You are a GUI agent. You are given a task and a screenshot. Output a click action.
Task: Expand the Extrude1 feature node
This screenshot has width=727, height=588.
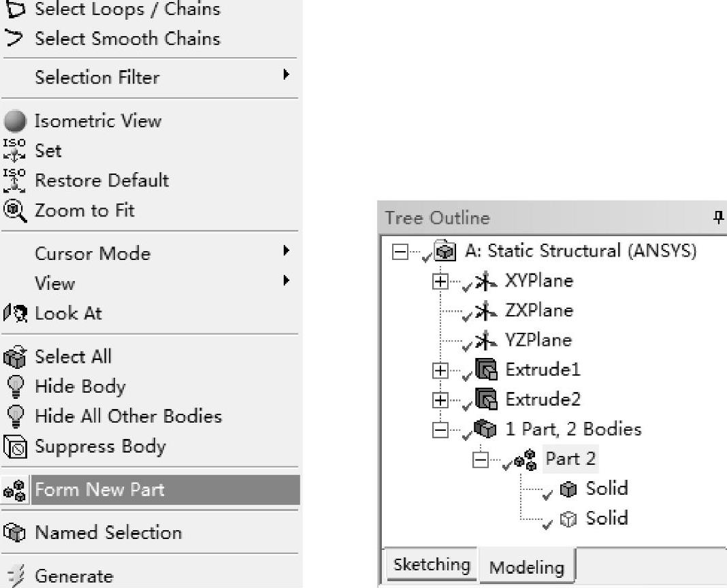[x=440, y=370]
